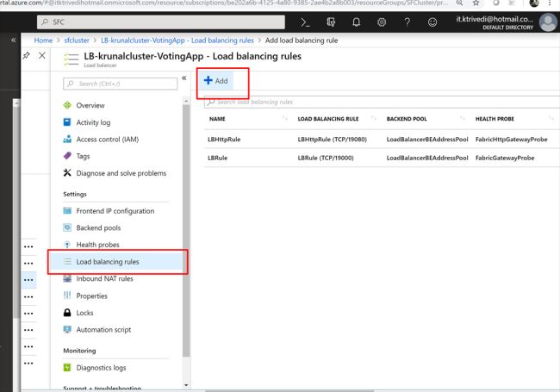The height and width of the screenshot is (392, 560).
Task: Sort by the NAME column header
Action: (x=217, y=119)
